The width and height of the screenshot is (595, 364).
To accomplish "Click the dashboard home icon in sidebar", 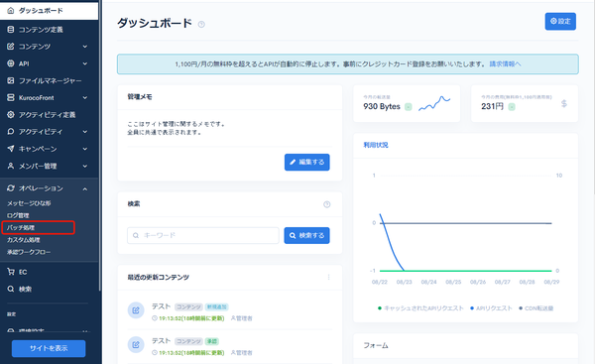I will click(11, 11).
